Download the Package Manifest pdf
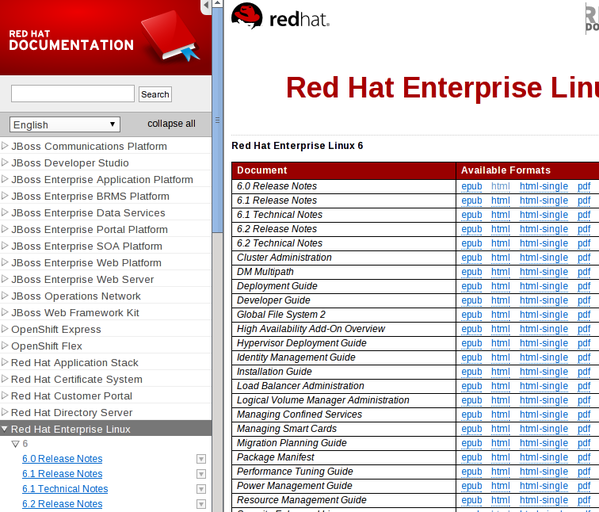The image size is (599, 512). point(584,457)
